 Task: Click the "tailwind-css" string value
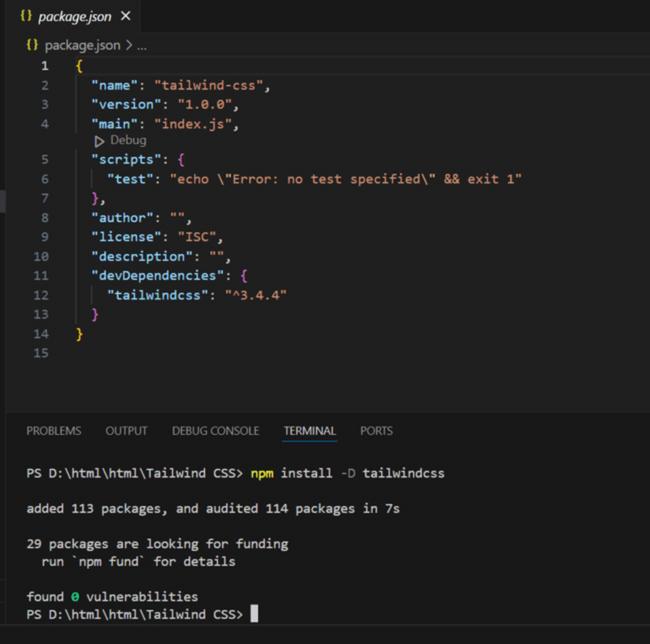209,85
